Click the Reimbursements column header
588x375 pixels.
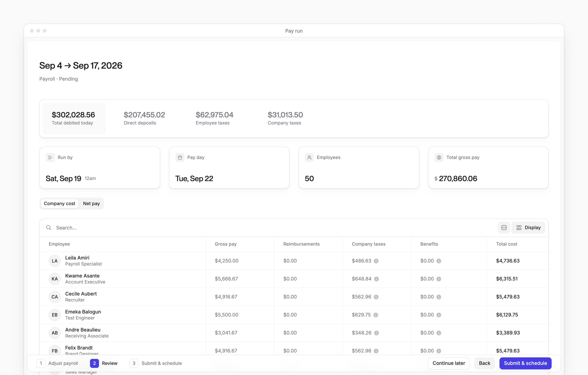301,244
